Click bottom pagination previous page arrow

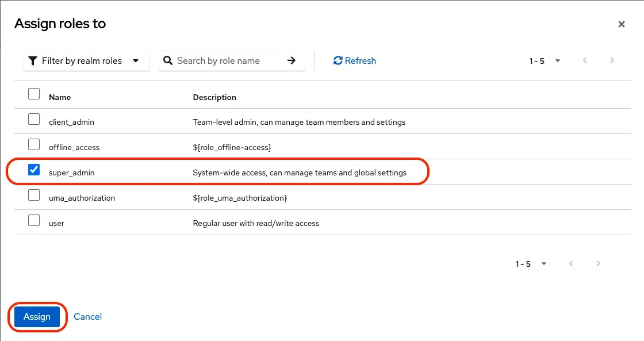click(x=571, y=263)
